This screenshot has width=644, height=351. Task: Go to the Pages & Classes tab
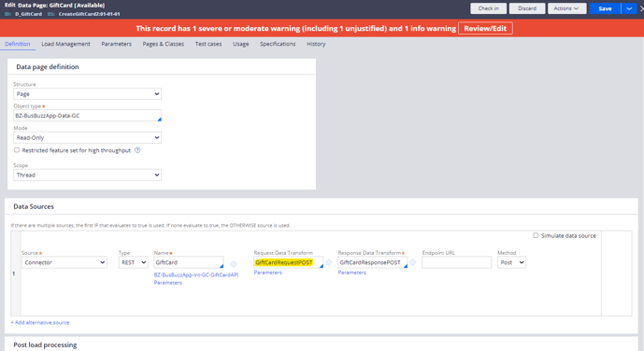tap(164, 44)
